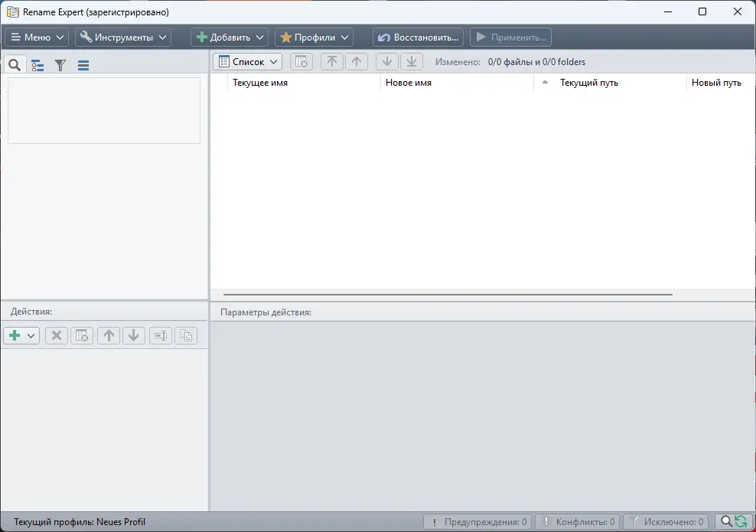756x532 pixels.
Task: Select the three-lines list tab icon
Action: 83,65
